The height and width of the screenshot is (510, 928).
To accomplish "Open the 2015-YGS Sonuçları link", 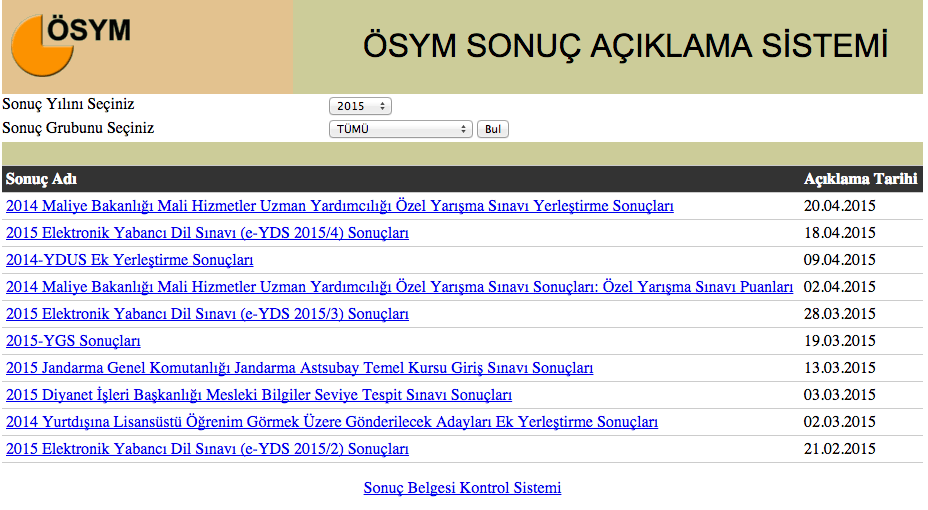I will point(73,341).
